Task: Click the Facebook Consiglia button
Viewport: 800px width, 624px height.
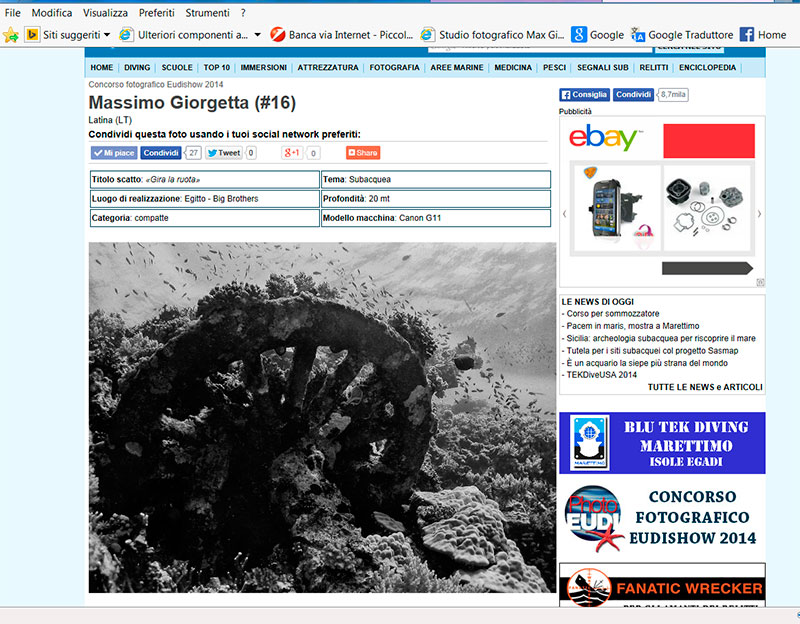Action: 584,94
